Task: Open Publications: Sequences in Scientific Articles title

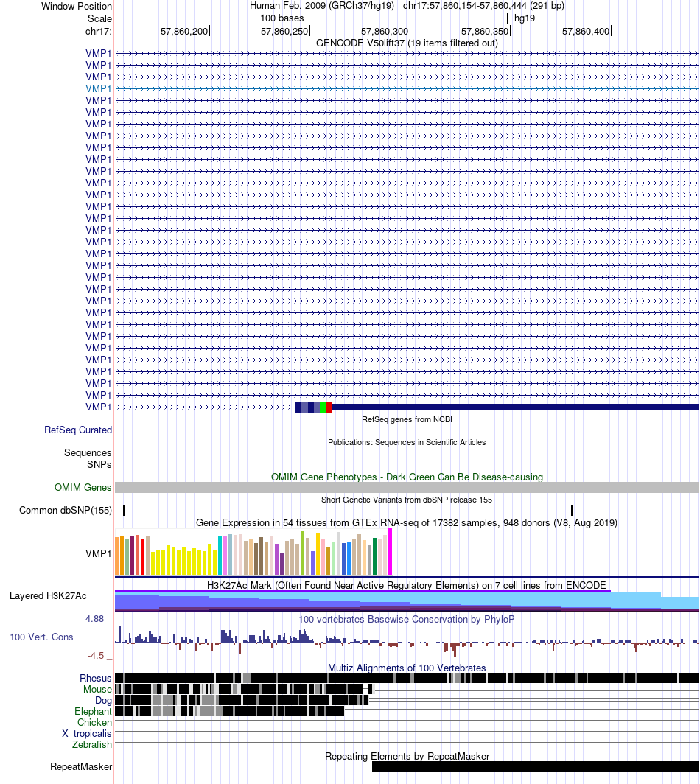Action: 407,443
